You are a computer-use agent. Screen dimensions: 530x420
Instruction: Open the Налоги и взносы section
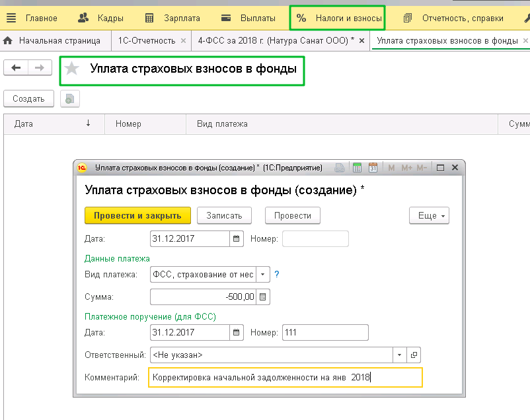[x=348, y=18]
